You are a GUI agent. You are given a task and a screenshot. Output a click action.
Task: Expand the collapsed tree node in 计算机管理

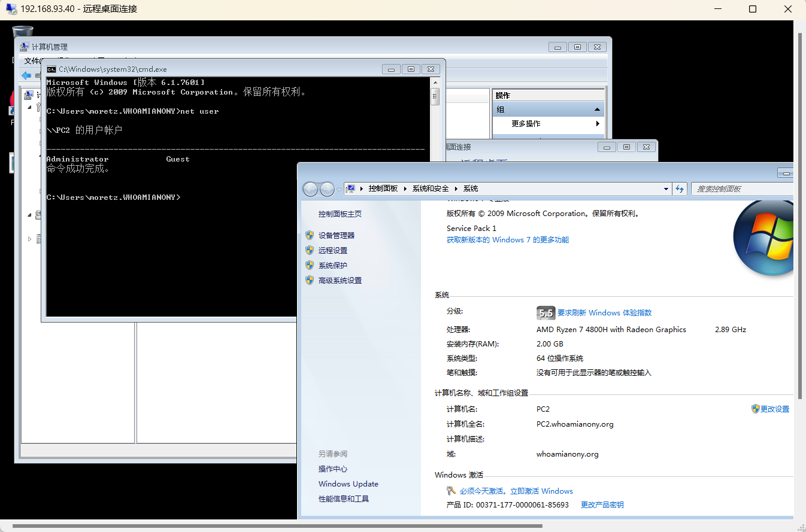[30, 239]
